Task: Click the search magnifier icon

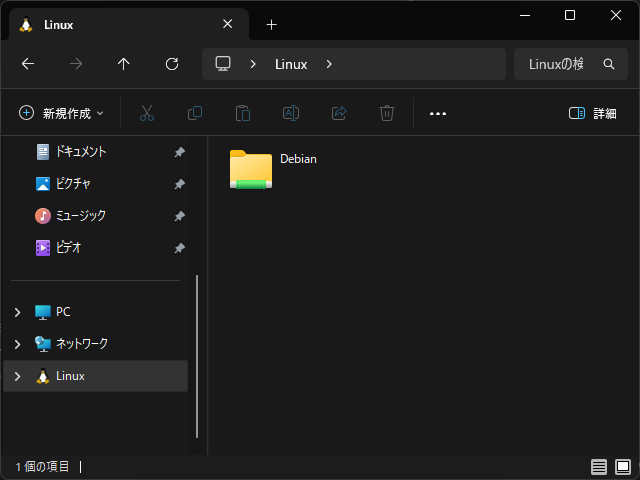Action: pos(609,64)
